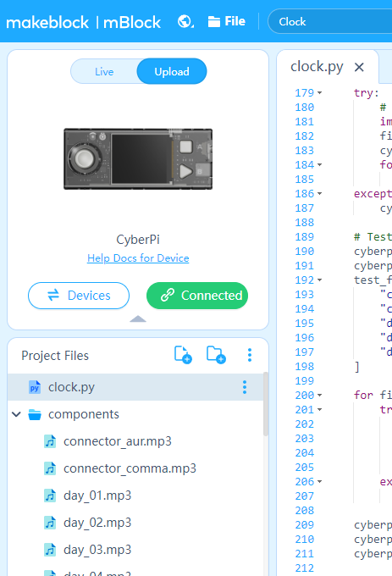Fold code at line 201
The image size is (392, 576).
(x=320, y=410)
